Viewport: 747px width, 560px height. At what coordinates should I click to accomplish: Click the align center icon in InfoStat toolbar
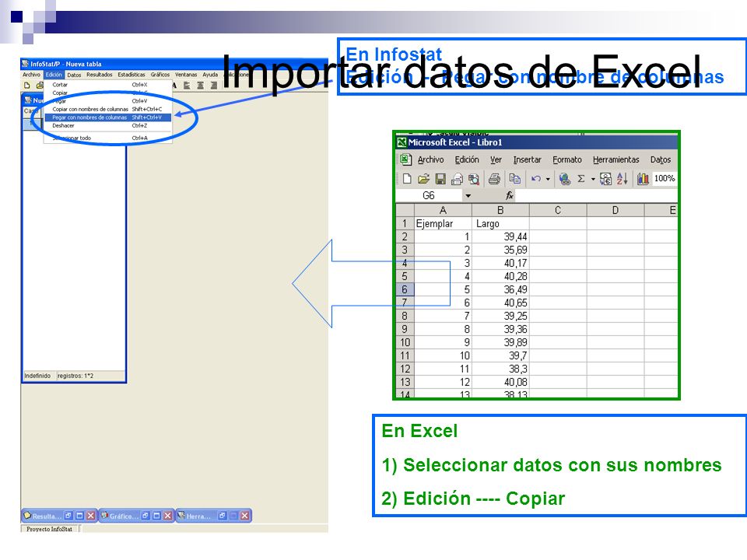[x=201, y=86]
